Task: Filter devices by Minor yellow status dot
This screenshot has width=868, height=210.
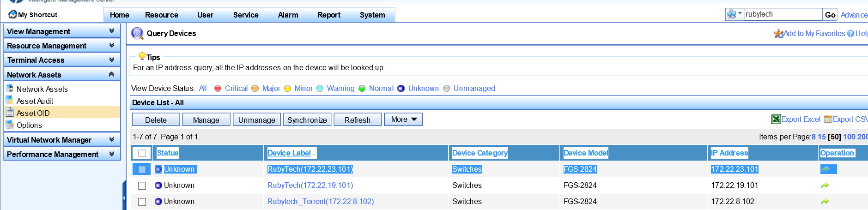Action: coord(287,88)
